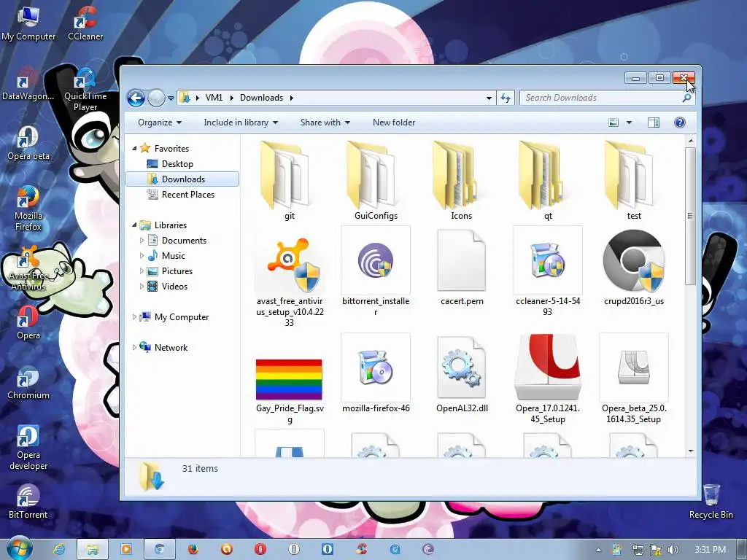The height and width of the screenshot is (560, 747).
Task: Show hidden system tray icons
Action: pos(598,550)
